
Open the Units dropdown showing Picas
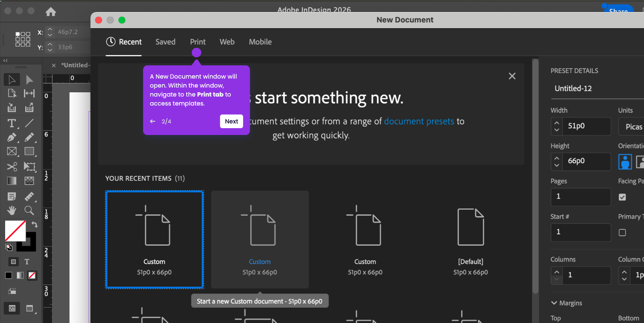(631, 126)
